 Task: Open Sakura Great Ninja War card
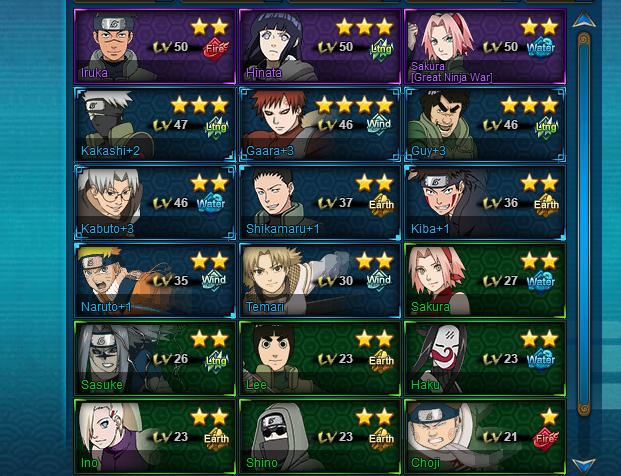485,46
